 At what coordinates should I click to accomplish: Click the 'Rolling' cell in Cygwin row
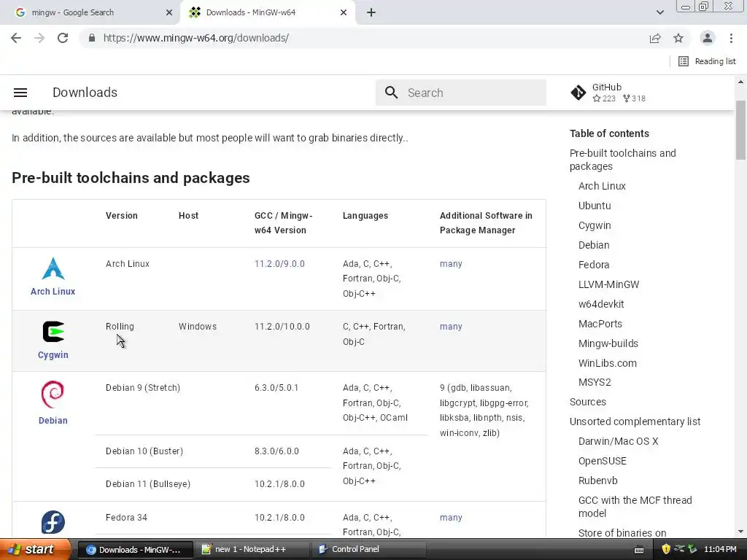click(120, 327)
